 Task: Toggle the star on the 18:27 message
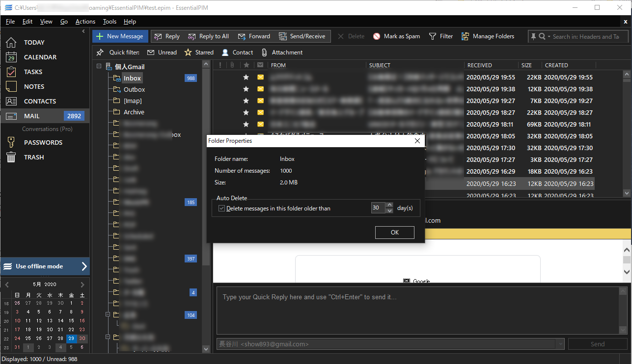pos(246,112)
